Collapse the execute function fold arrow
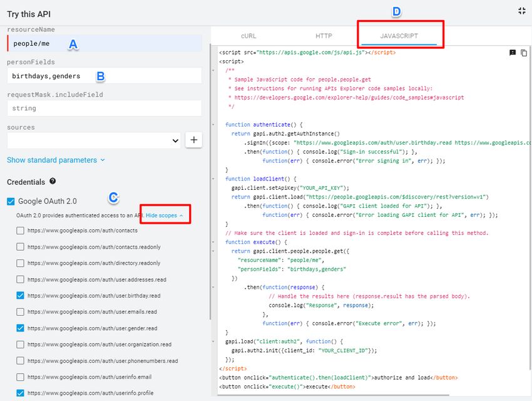The height and width of the screenshot is (401, 532). [x=213, y=242]
